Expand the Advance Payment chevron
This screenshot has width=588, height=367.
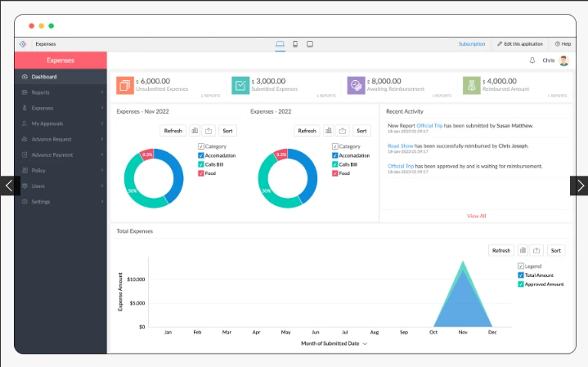102,154
